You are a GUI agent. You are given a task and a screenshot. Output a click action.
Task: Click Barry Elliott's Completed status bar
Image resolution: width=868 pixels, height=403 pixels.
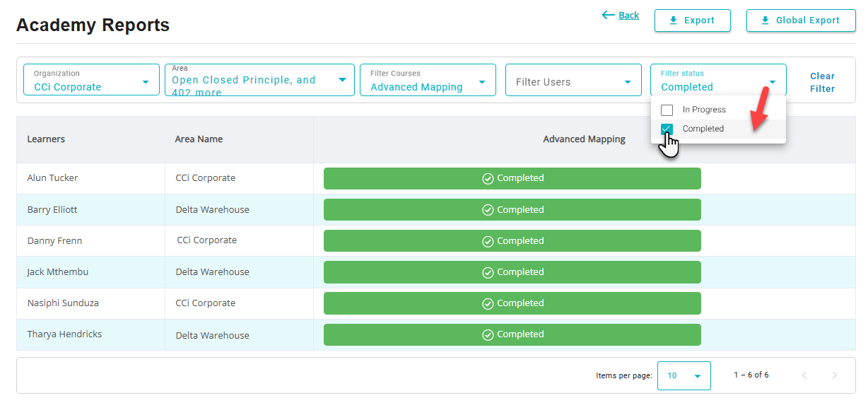click(x=512, y=210)
